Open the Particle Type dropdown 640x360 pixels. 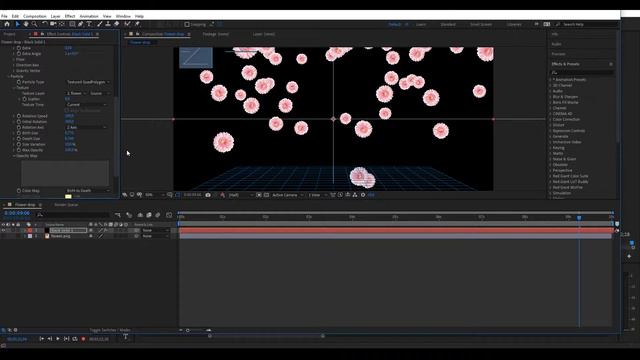click(x=88, y=82)
